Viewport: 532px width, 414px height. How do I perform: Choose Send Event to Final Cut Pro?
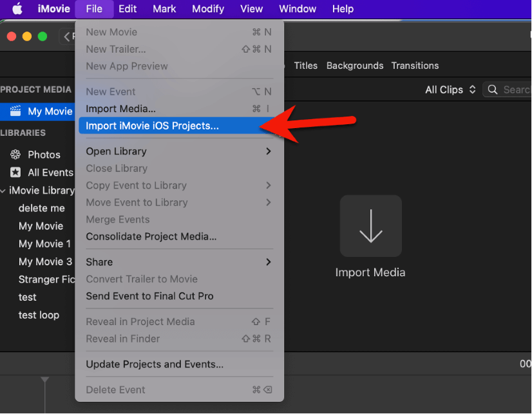pos(179,296)
